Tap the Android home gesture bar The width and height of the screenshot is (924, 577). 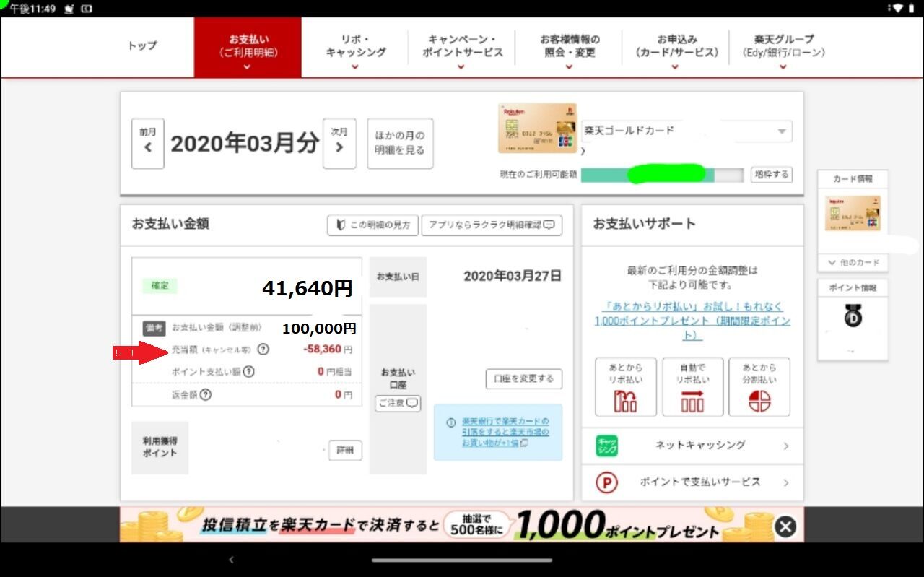click(462, 560)
